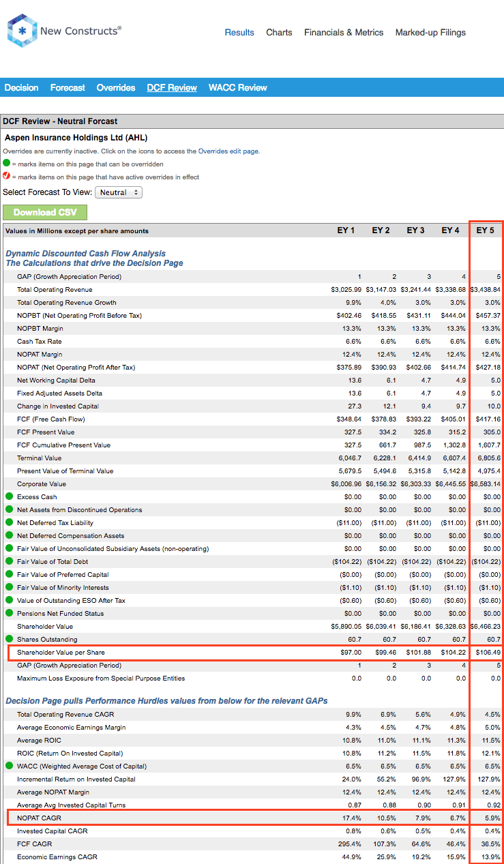
Task: Click the 295.4% FCF CAGR value
Action: click(x=351, y=844)
